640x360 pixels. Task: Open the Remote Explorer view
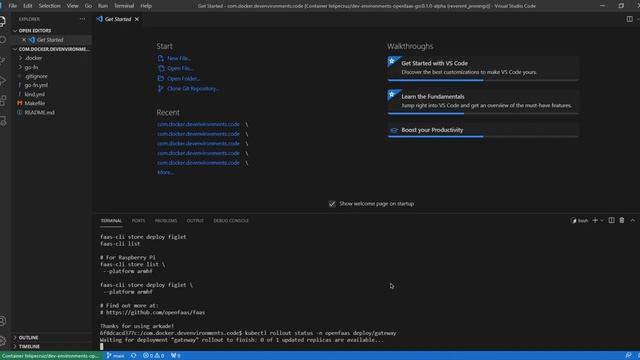[x=2, y=120]
